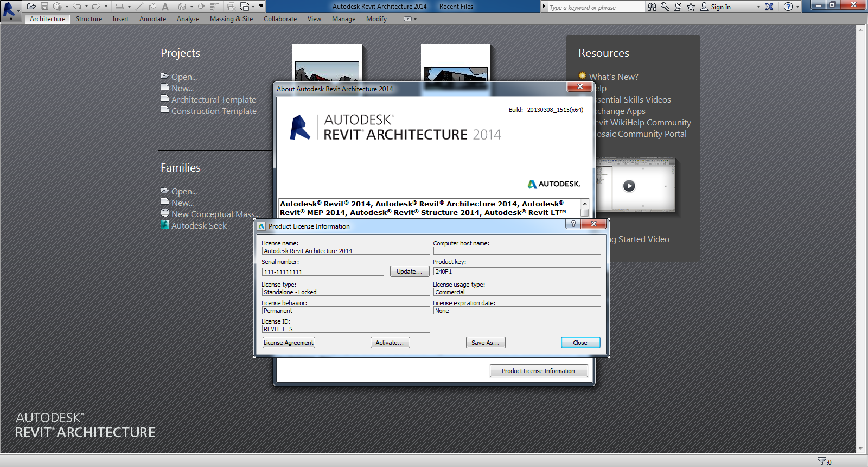
Task: Click the Save As... button
Action: tap(486, 343)
